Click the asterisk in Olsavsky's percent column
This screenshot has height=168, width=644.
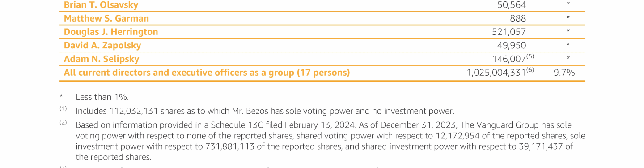[568, 5]
